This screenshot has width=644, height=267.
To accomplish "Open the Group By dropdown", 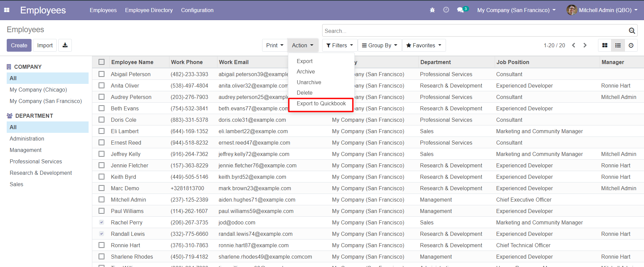I will (380, 45).
